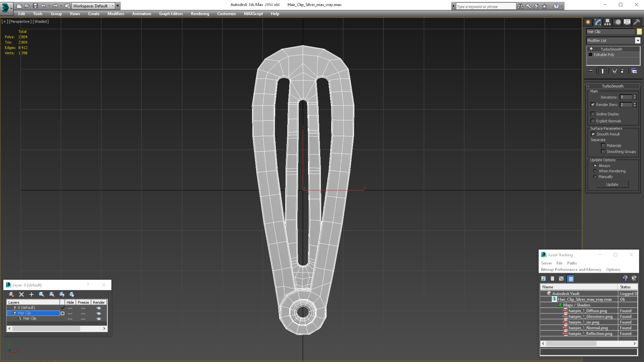Collapse the Hair Clip layer tree node
The image size is (644, 362).
[9, 313]
